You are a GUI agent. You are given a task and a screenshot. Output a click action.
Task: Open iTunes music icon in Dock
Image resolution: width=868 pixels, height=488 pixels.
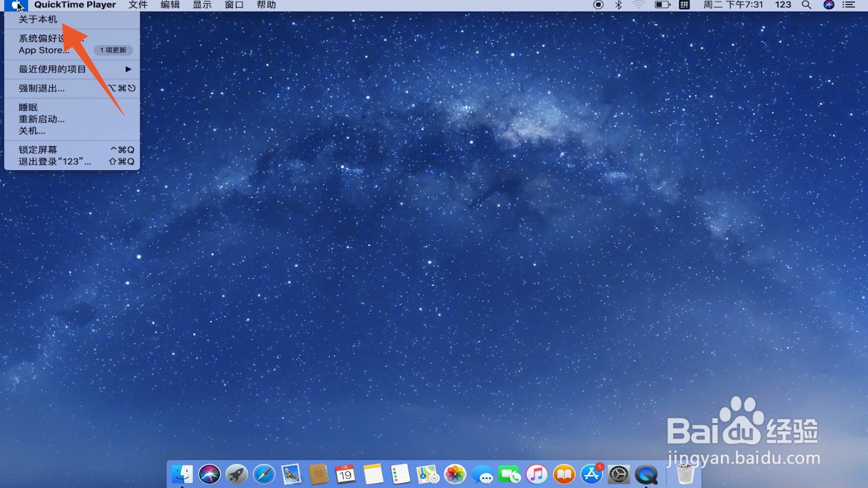(537, 474)
